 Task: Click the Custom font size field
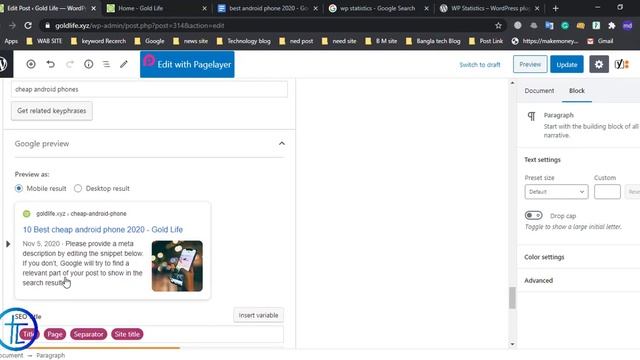click(607, 191)
